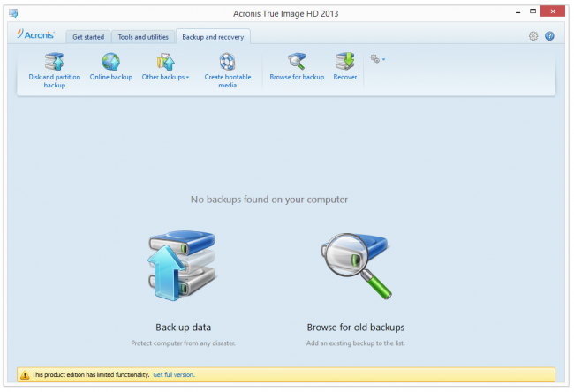This screenshot has width=574, height=392.
Task: Select the Backup and recovery tab
Action: 213,37
